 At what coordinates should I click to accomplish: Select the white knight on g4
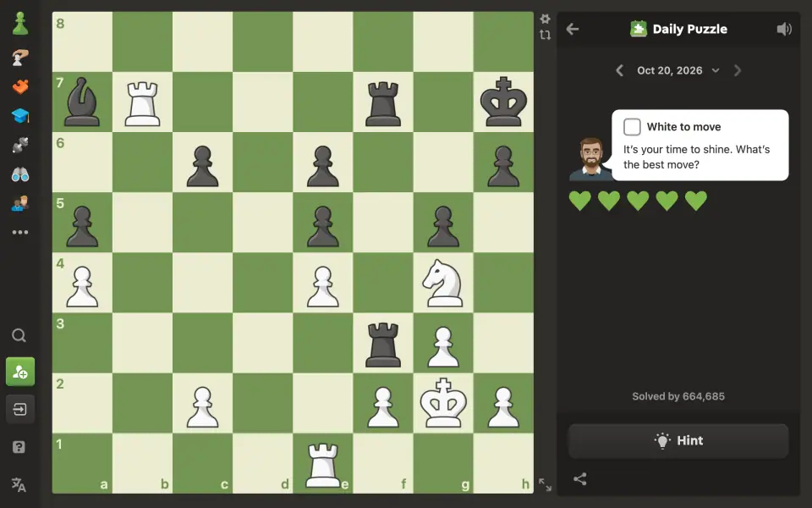pos(442,283)
